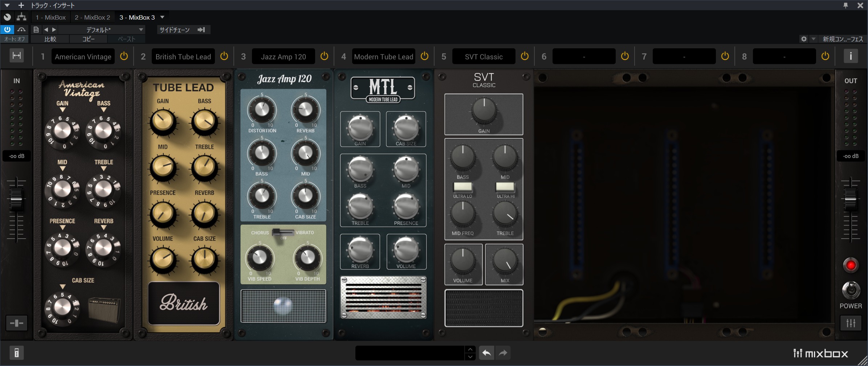Open the dropdown arrow next to MixBox 3 tab
Screen dimensions: 868x366
[162, 17]
